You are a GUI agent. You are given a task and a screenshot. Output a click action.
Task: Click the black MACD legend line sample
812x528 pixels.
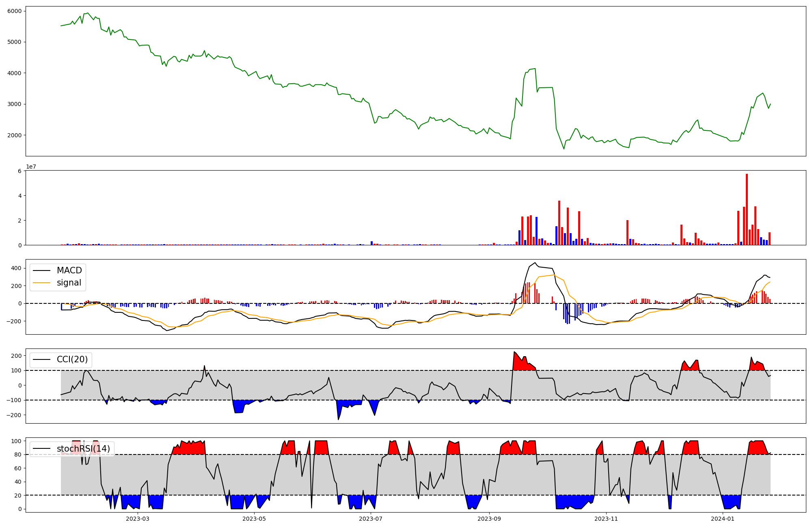[x=41, y=270]
